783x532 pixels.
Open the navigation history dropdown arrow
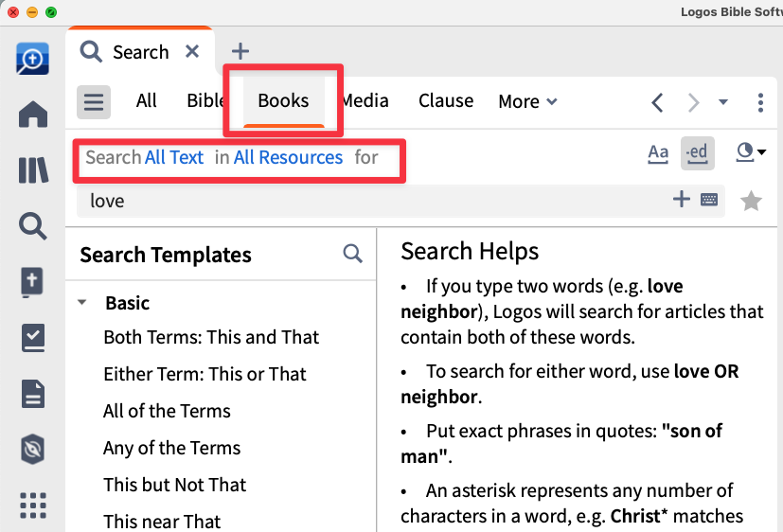click(x=723, y=102)
